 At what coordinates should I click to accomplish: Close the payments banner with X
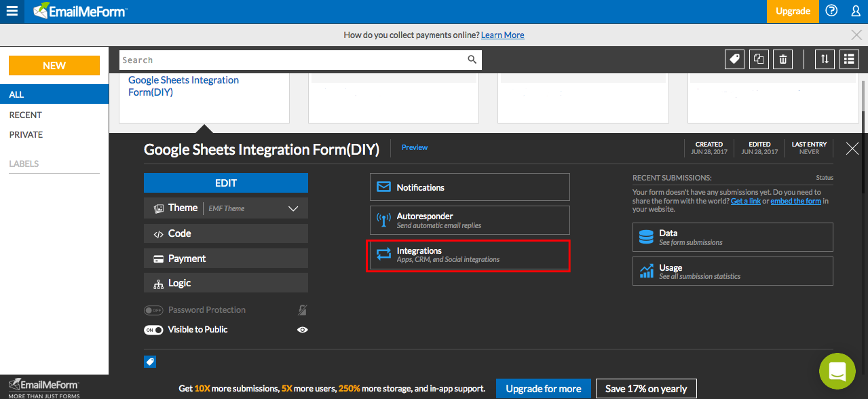856,35
